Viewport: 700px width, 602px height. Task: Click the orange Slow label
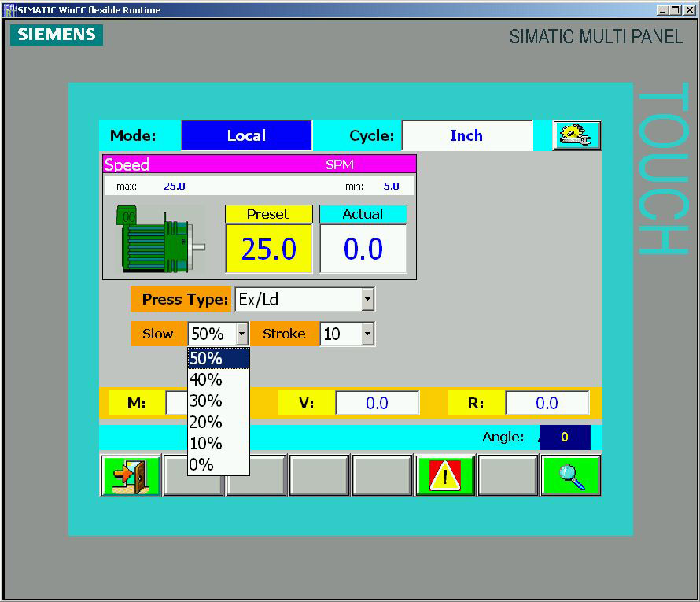158,334
